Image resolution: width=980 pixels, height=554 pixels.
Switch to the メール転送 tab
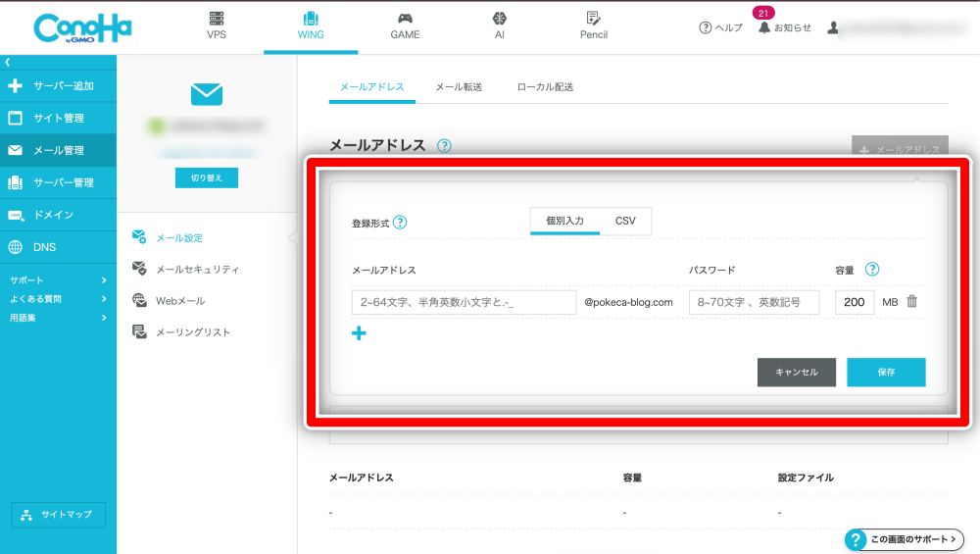coord(459,87)
